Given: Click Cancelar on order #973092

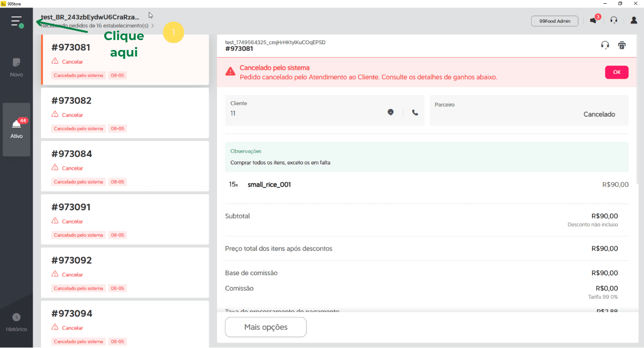Looking at the screenshot, I should (72, 275).
